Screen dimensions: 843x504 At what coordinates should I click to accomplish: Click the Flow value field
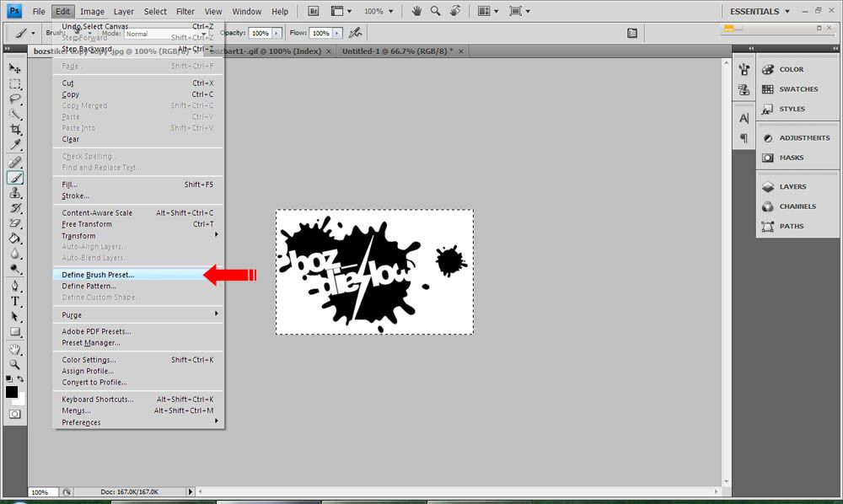tap(321, 34)
